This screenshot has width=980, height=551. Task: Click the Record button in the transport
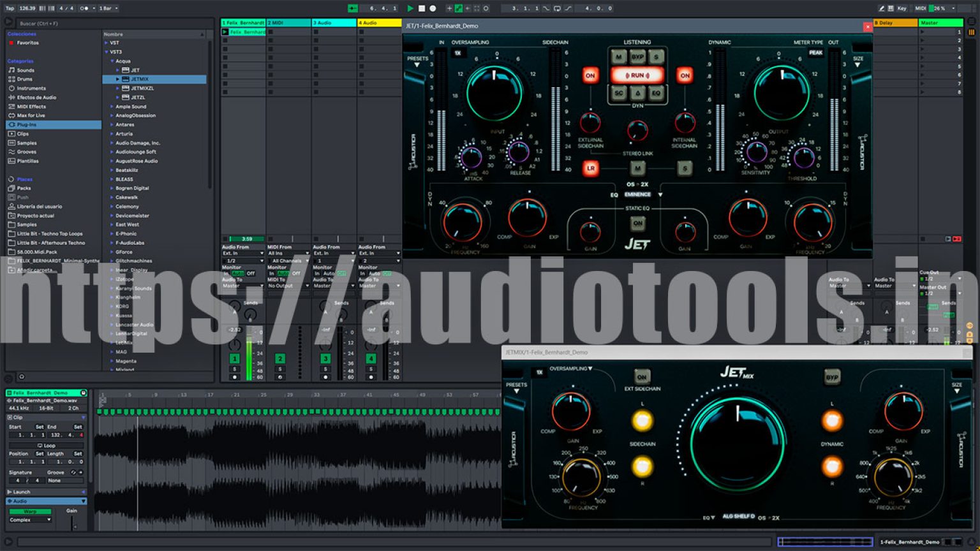tap(433, 8)
